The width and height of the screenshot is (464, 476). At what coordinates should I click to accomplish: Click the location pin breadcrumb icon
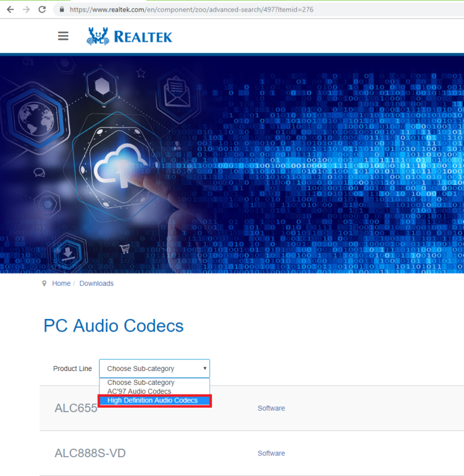[44, 283]
